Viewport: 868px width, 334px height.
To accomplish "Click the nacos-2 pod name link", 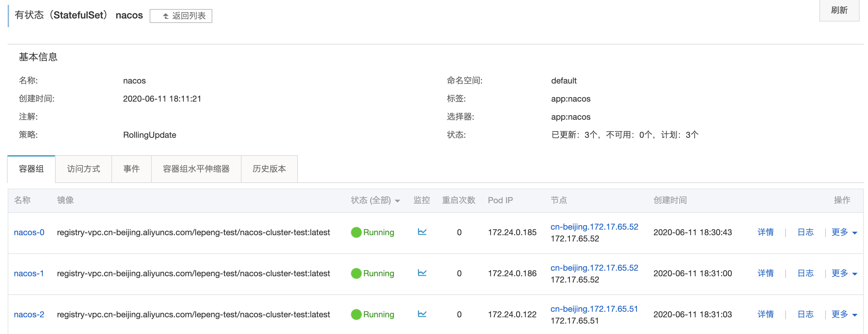I will point(29,315).
